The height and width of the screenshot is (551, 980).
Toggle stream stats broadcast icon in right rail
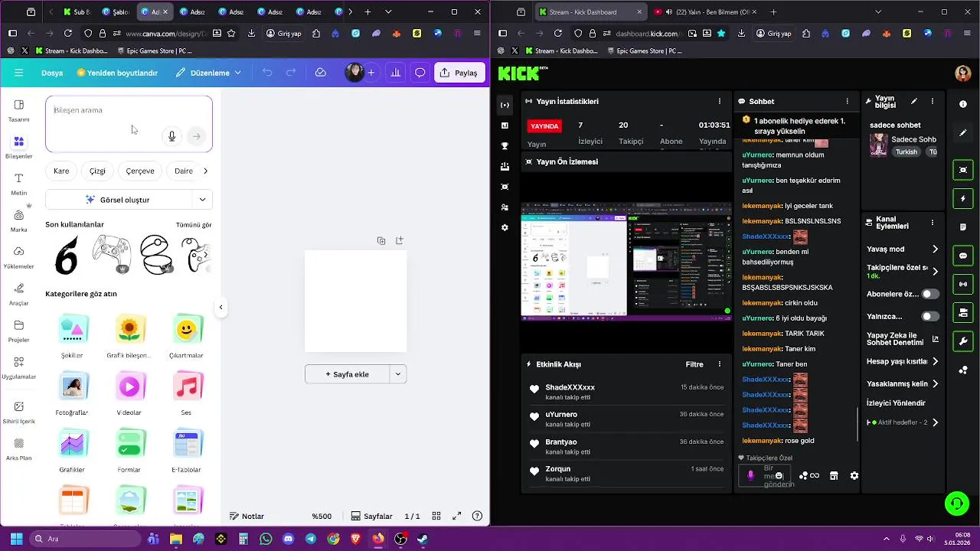coord(963,285)
